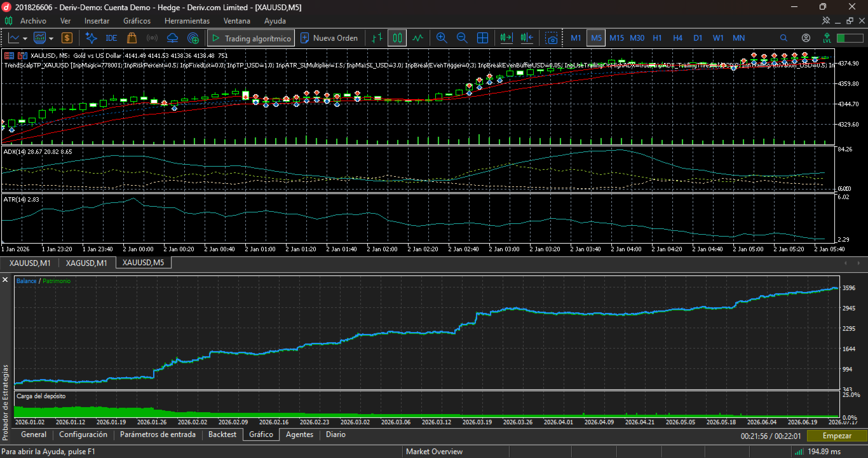Viewport: 868px width, 458px height.
Task: Open the tester Configuración tab
Action: [83, 434]
